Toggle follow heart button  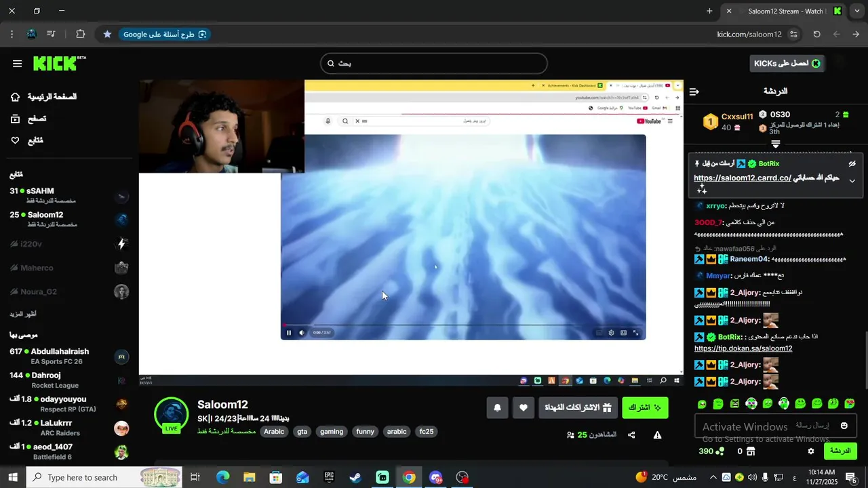click(524, 407)
